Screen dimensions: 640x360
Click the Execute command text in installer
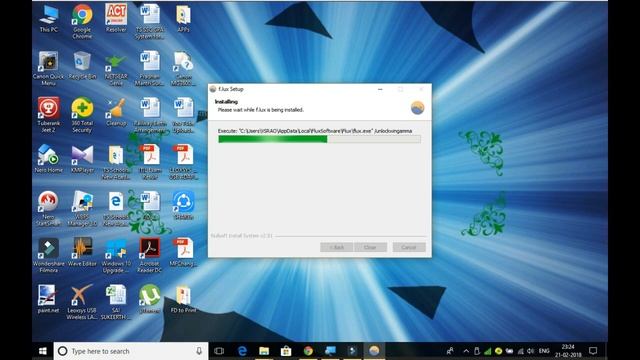pyautogui.click(x=315, y=131)
